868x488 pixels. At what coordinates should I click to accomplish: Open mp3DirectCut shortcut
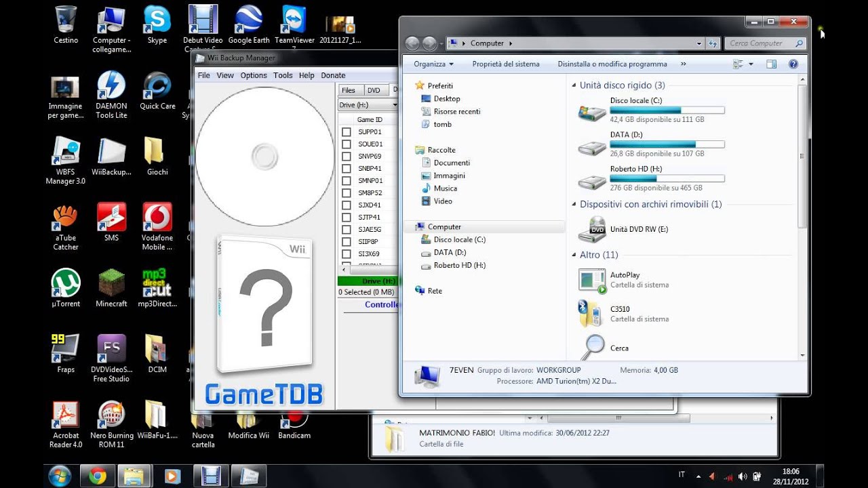157,288
